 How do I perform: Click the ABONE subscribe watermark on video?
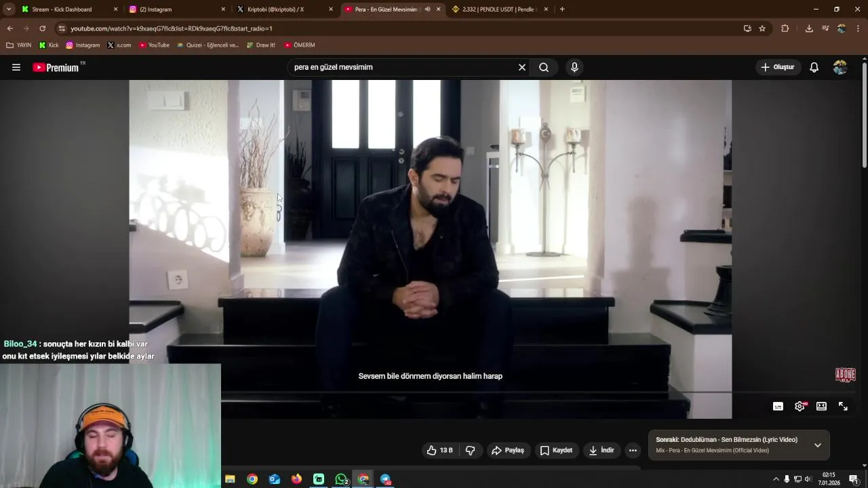846,375
